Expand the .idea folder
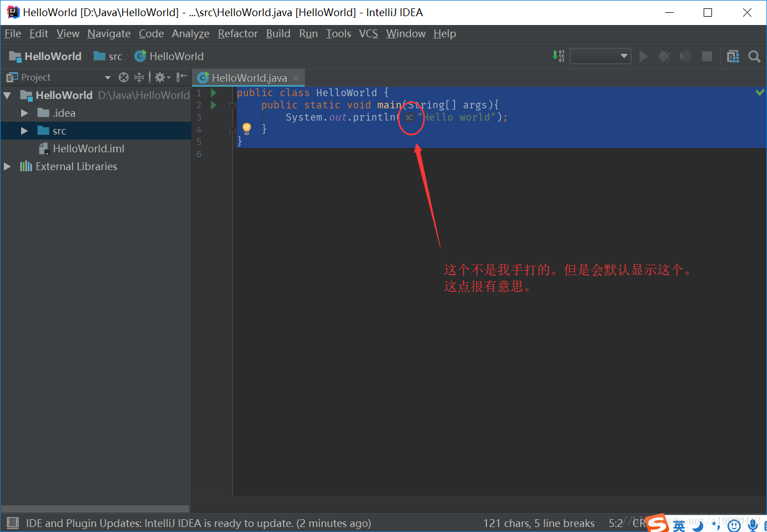The height and width of the screenshot is (532, 767). pos(24,113)
